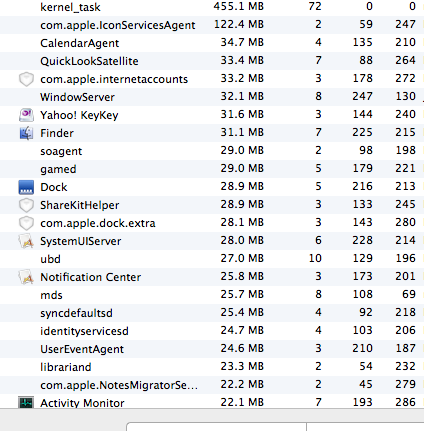The width and height of the screenshot is (424, 431).
Task: Click the 34.7 MB memory value
Action: 242,42
